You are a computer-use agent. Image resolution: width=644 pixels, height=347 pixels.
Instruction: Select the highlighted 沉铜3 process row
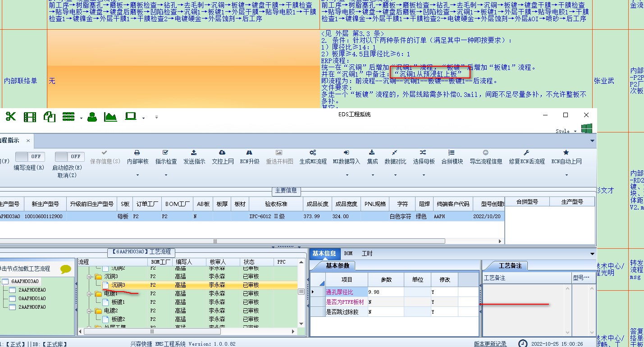tap(187, 285)
